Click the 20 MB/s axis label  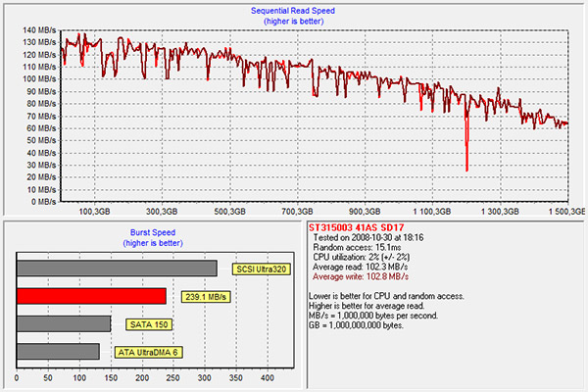coord(41,177)
